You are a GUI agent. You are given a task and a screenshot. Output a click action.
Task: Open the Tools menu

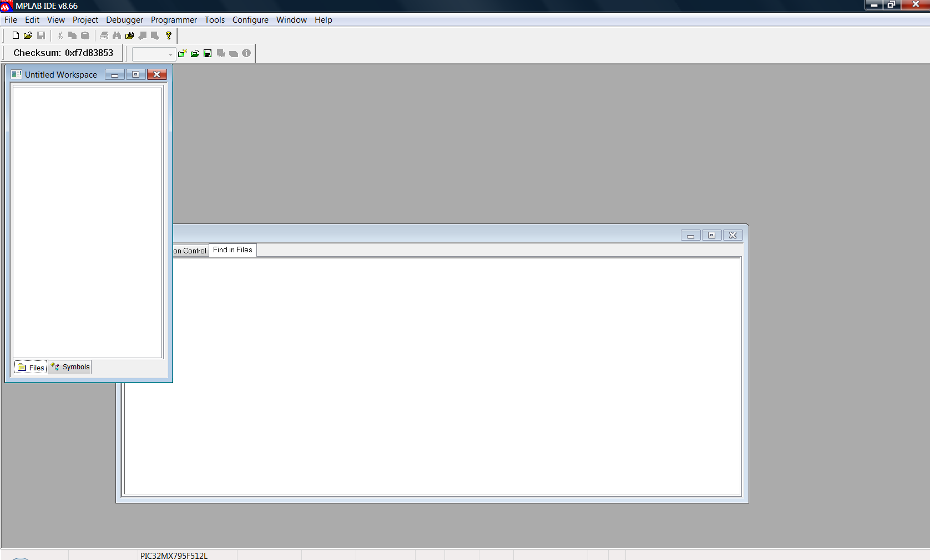click(x=215, y=20)
